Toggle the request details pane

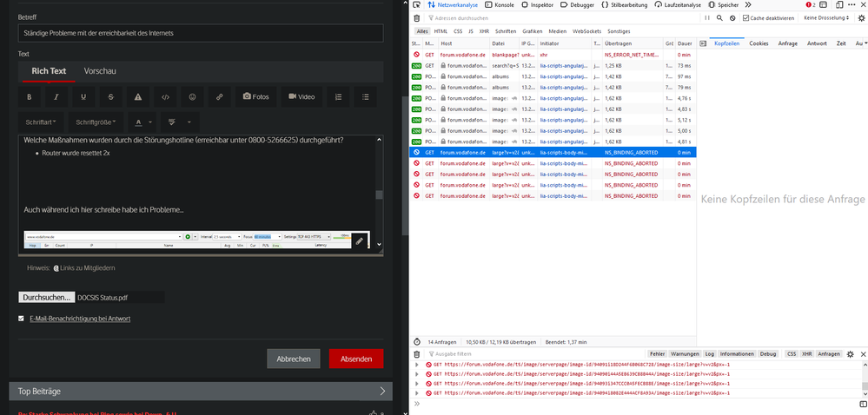point(703,43)
